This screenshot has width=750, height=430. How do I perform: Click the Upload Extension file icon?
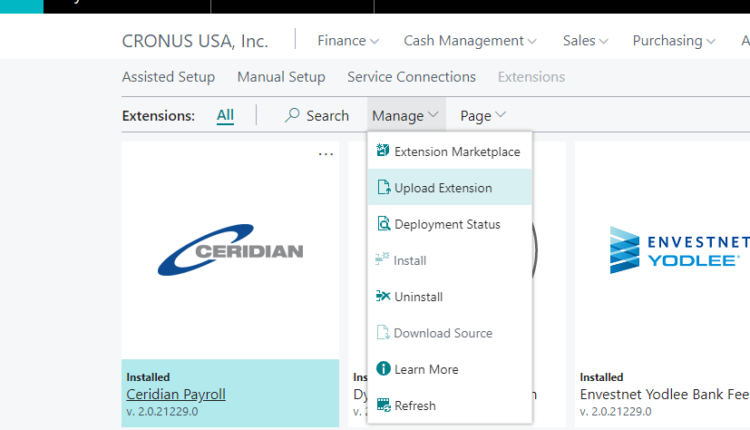coord(382,188)
